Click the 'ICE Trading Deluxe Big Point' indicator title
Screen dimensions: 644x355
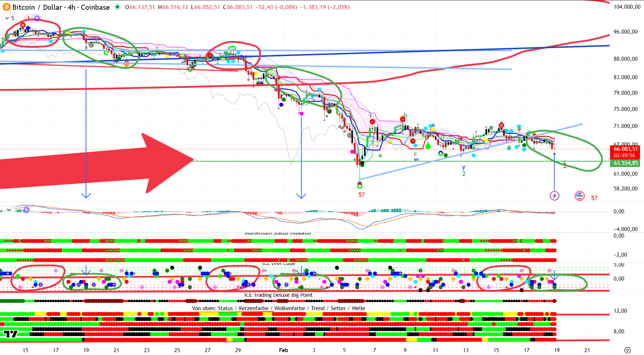tap(278, 295)
